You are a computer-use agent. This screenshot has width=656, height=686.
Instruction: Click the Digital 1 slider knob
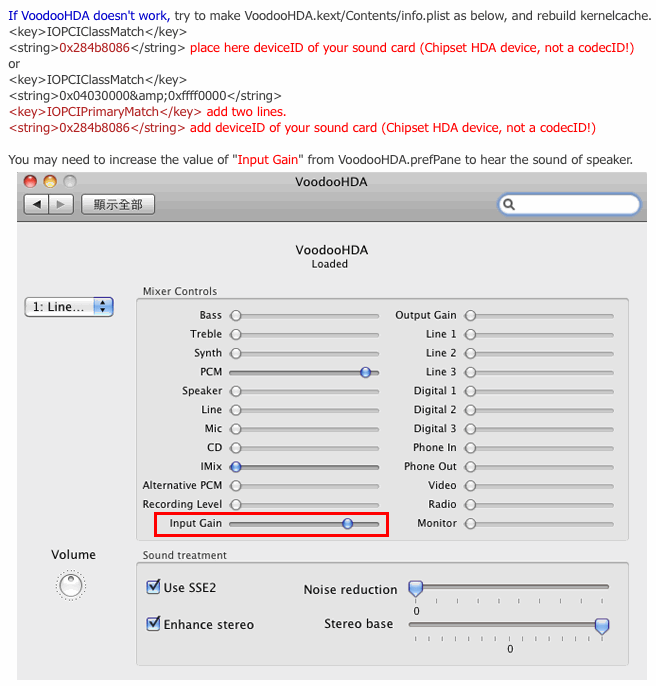(470, 391)
